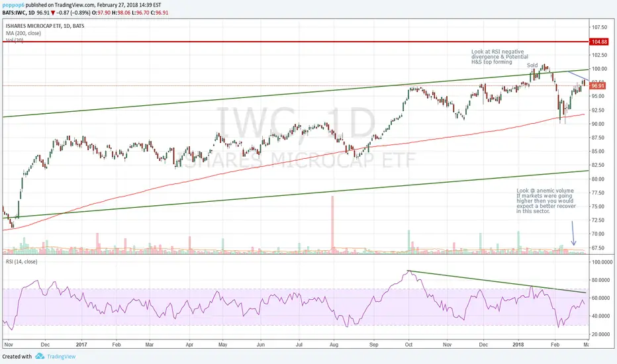The width and height of the screenshot is (617, 364).
Task: Click the C:96.91 close value in header
Action: click(x=159, y=13)
